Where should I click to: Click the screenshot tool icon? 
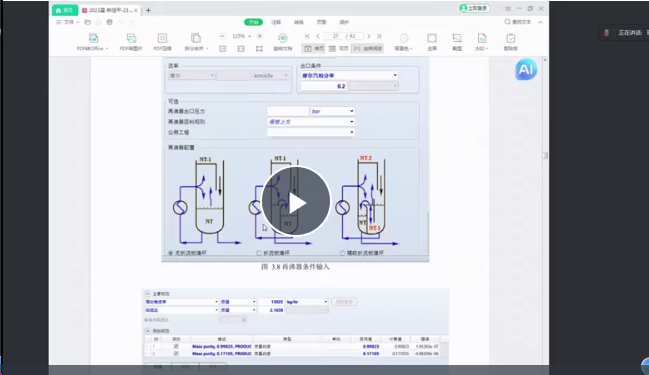coord(457,38)
